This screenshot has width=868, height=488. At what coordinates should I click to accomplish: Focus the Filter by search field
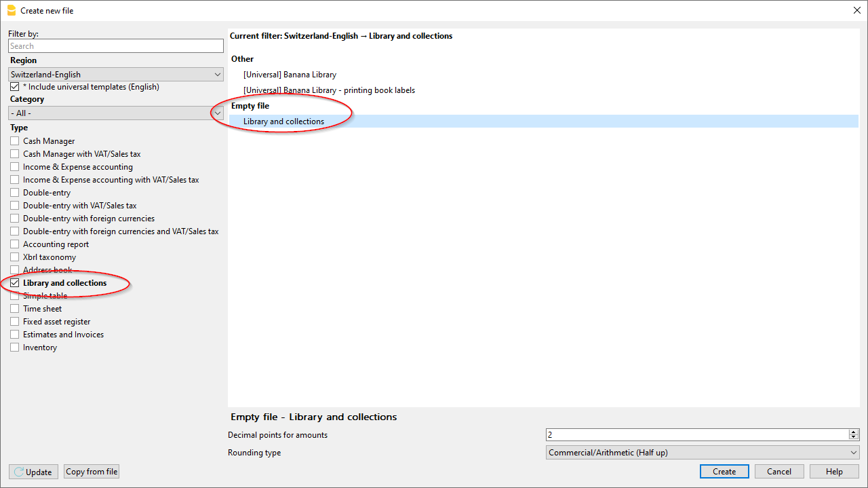[x=116, y=46]
